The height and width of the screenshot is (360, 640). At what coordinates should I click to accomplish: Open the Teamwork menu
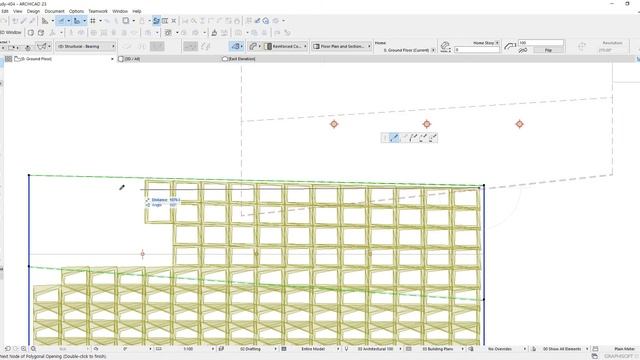coord(98,11)
